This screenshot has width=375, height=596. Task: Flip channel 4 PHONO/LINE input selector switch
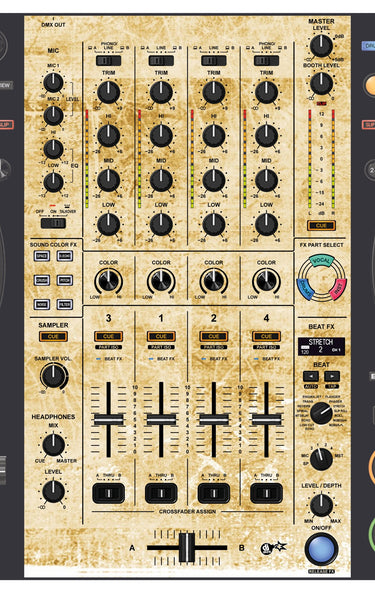point(266,61)
